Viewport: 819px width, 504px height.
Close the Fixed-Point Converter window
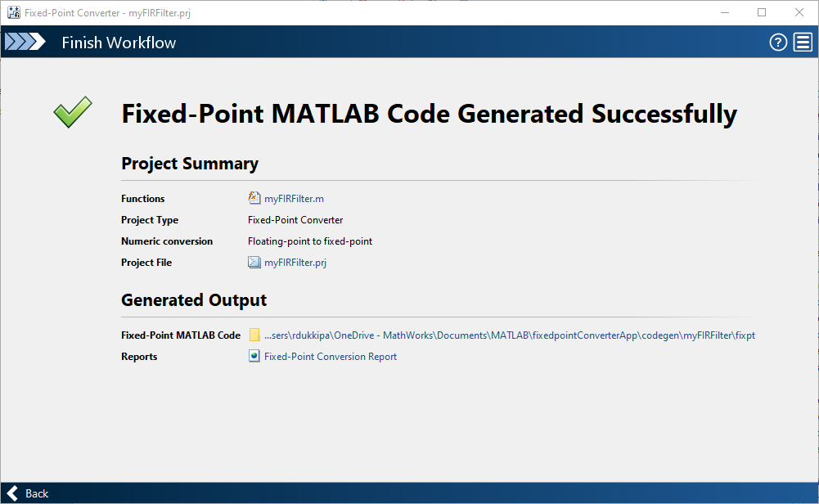pos(799,13)
